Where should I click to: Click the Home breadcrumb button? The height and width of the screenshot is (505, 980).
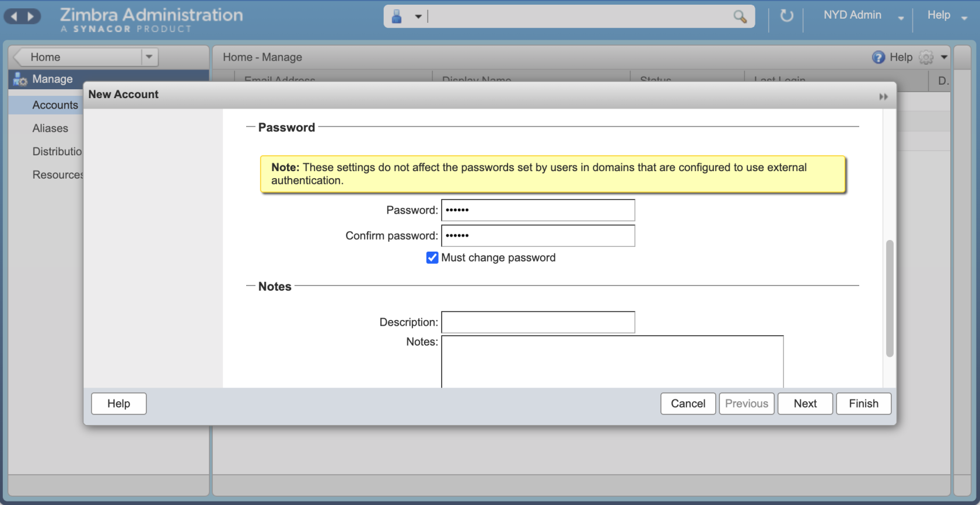click(x=78, y=57)
